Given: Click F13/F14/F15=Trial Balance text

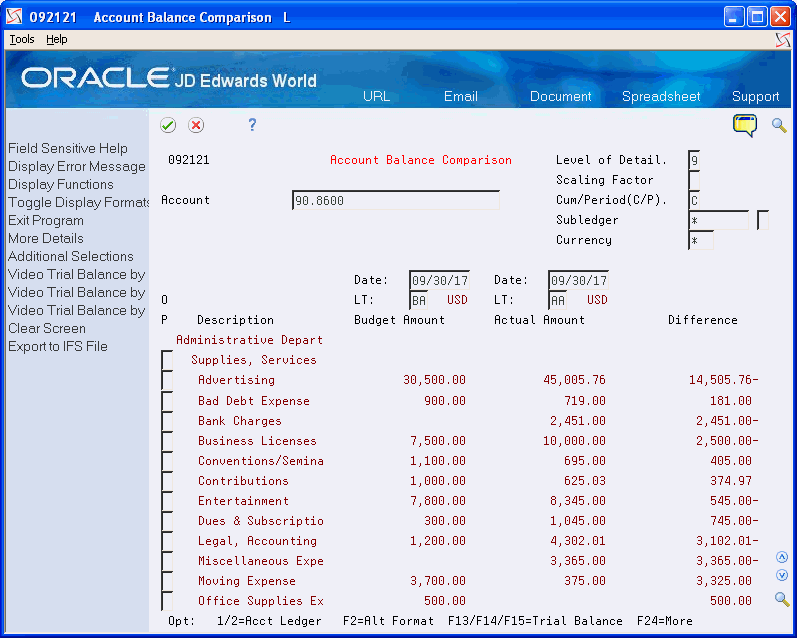Looking at the screenshot, I should coord(535,621).
